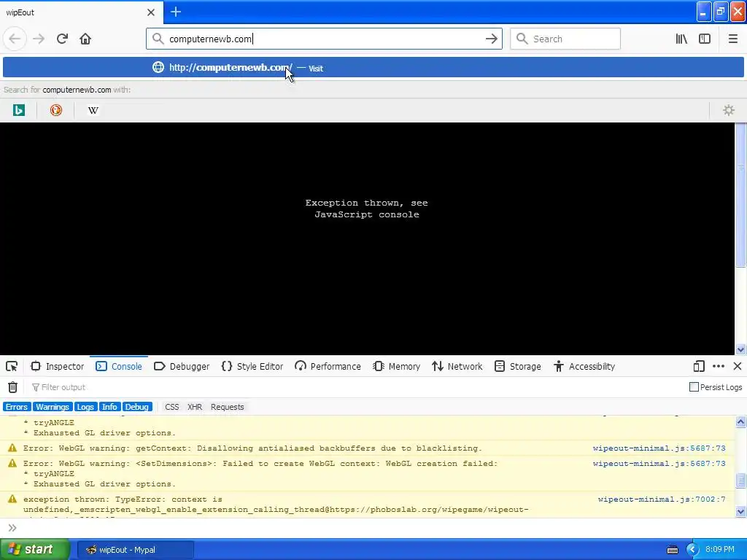Close the wipEout browser tab
747x560 pixels.
pos(151,12)
